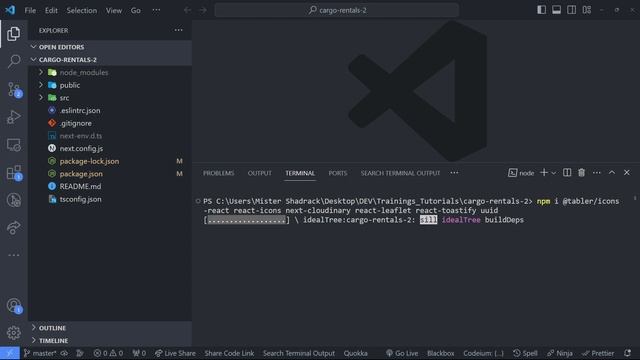Expand the Timeline section
This screenshot has width=640, height=360.
click(x=110, y=340)
